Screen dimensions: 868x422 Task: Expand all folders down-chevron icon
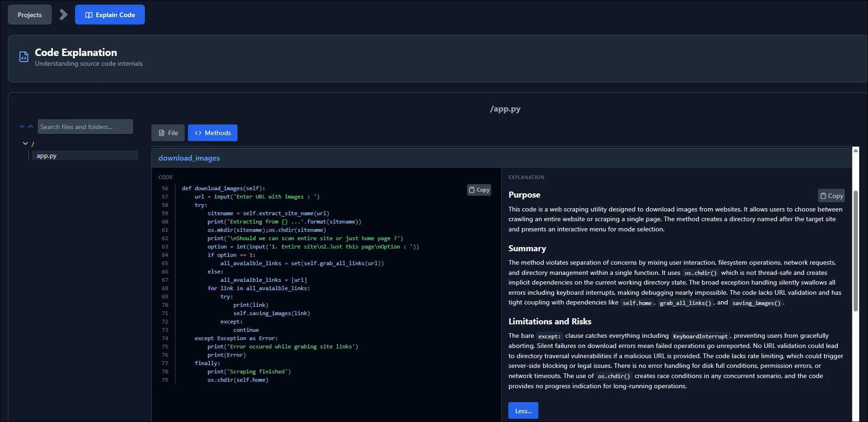[22, 126]
